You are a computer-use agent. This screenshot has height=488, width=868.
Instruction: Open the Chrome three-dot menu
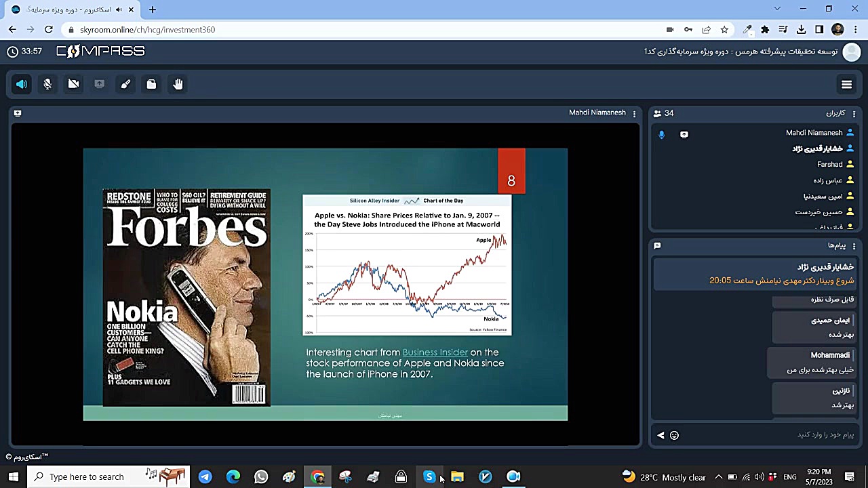click(855, 30)
